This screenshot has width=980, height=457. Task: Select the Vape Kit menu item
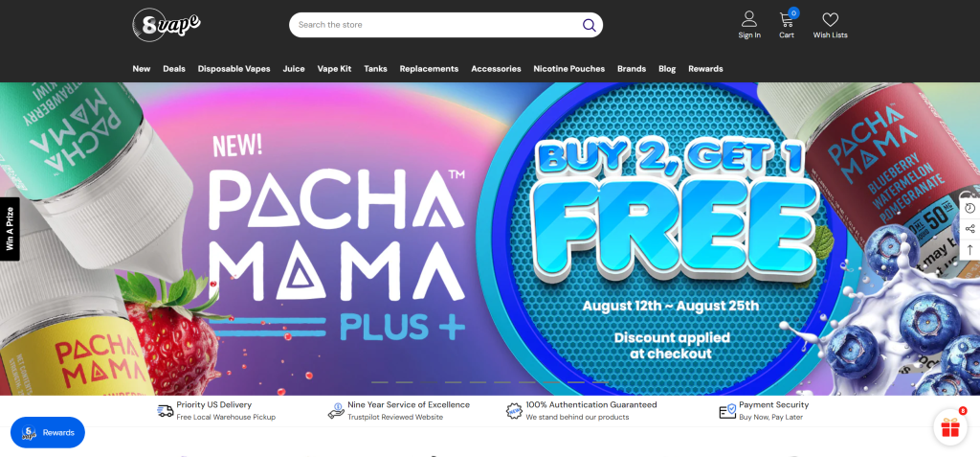[334, 69]
